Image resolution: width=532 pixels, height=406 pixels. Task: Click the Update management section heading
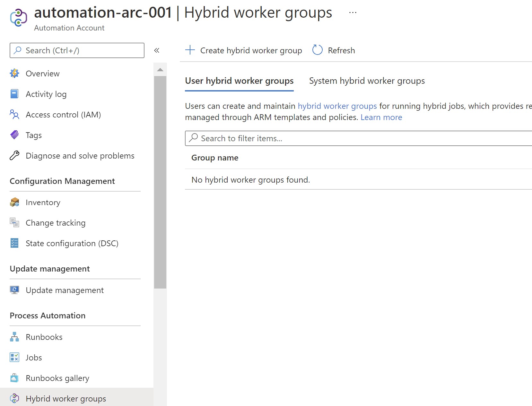click(50, 269)
